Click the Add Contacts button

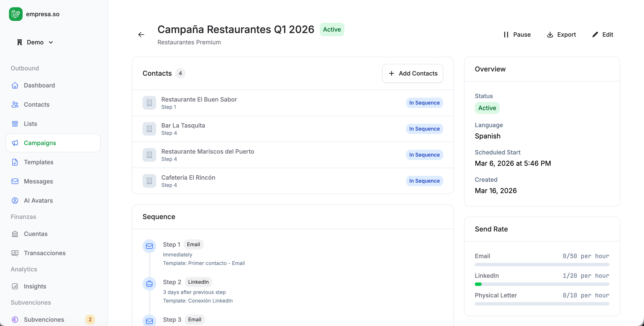pyautogui.click(x=412, y=73)
